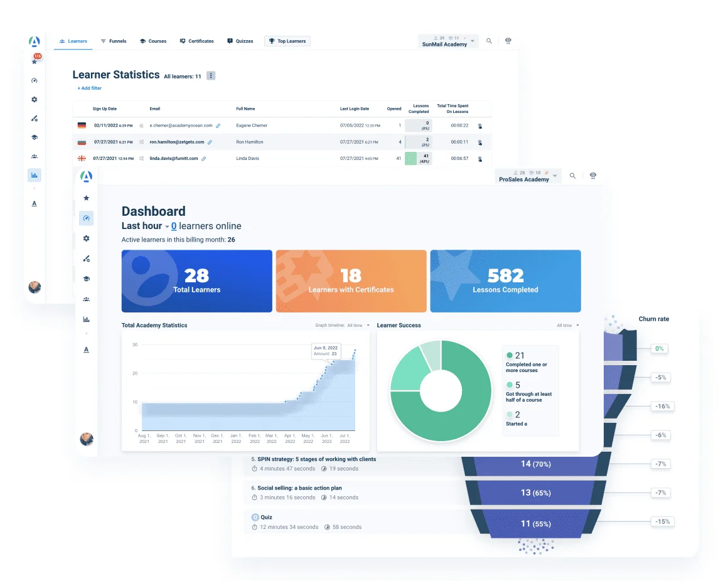Open the search magnifier in the top bar
The width and height of the screenshot is (728, 581).
[x=489, y=41]
